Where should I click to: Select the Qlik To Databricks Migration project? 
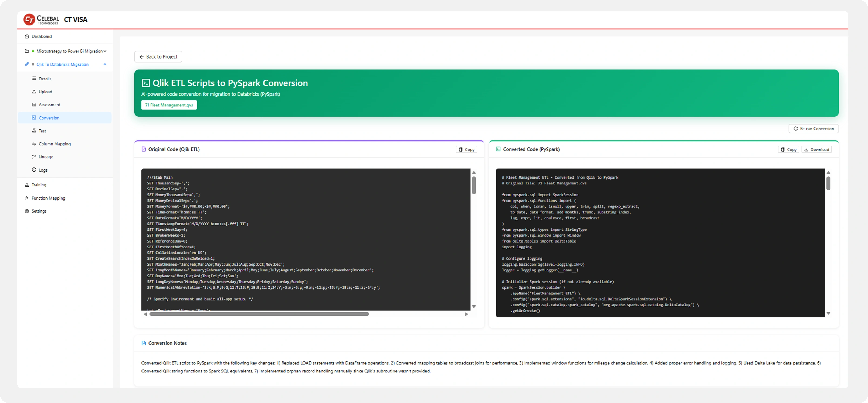click(62, 64)
